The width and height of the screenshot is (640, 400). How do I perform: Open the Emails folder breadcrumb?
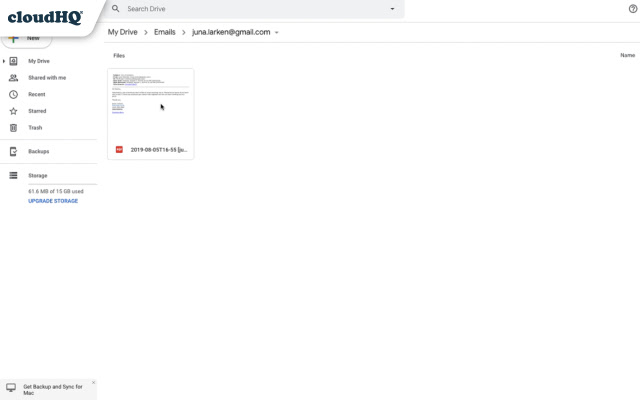[x=164, y=32]
